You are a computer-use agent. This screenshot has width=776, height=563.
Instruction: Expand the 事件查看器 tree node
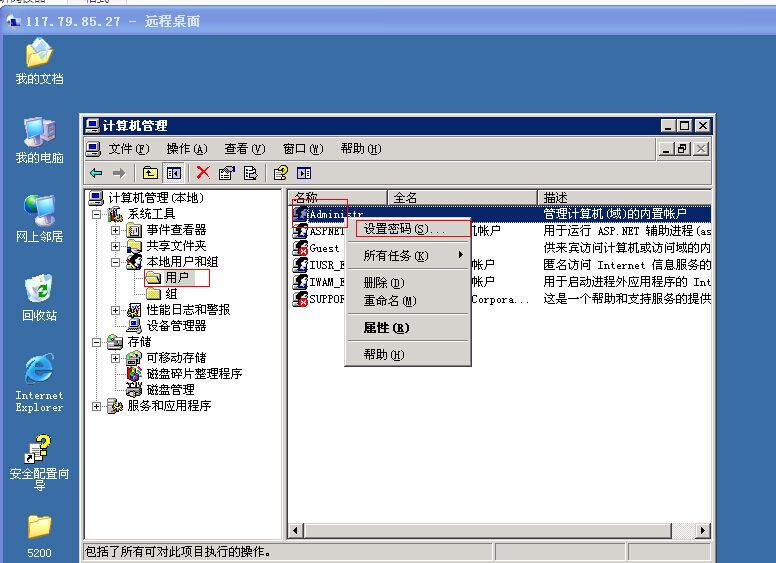[x=115, y=230]
